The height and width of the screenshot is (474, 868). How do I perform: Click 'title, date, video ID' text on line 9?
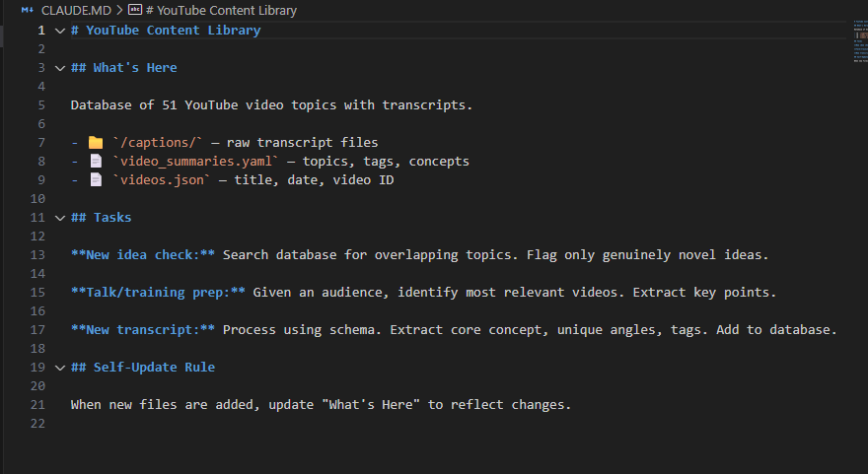pos(314,180)
